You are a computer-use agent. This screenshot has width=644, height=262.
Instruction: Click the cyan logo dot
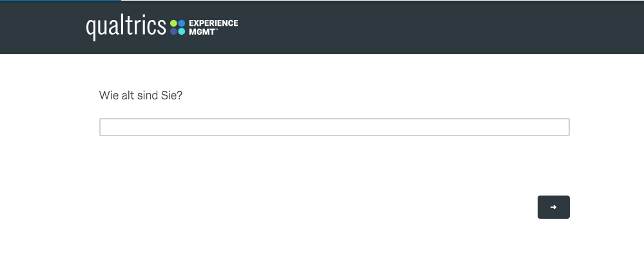[x=182, y=31]
